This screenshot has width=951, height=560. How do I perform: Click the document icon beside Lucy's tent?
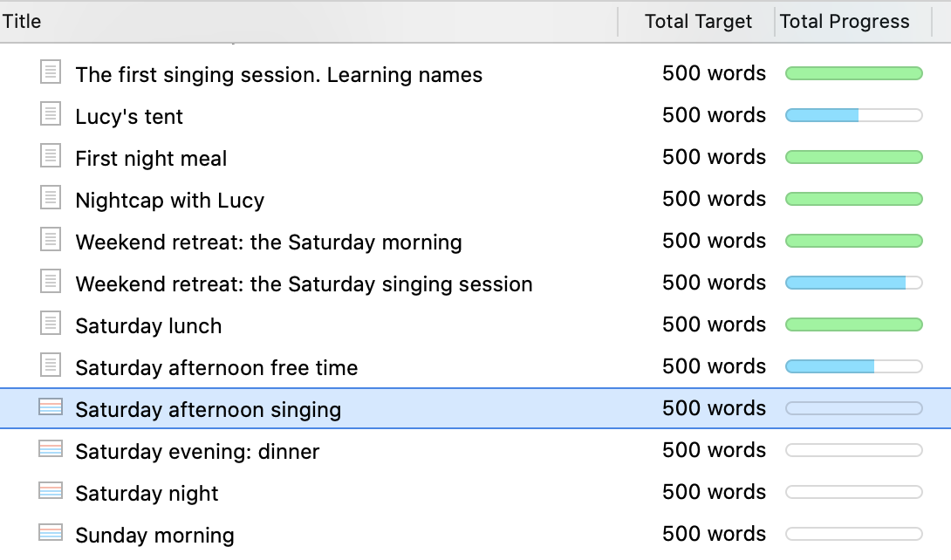51,114
